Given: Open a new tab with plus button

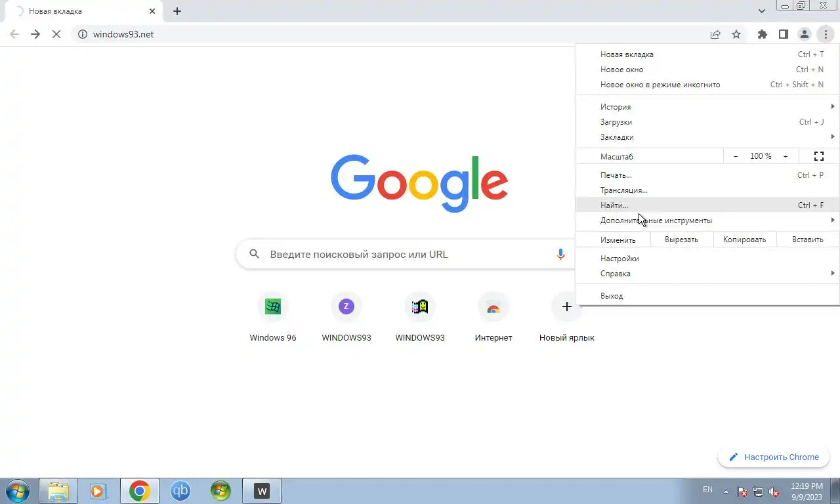Looking at the screenshot, I should 177,11.
